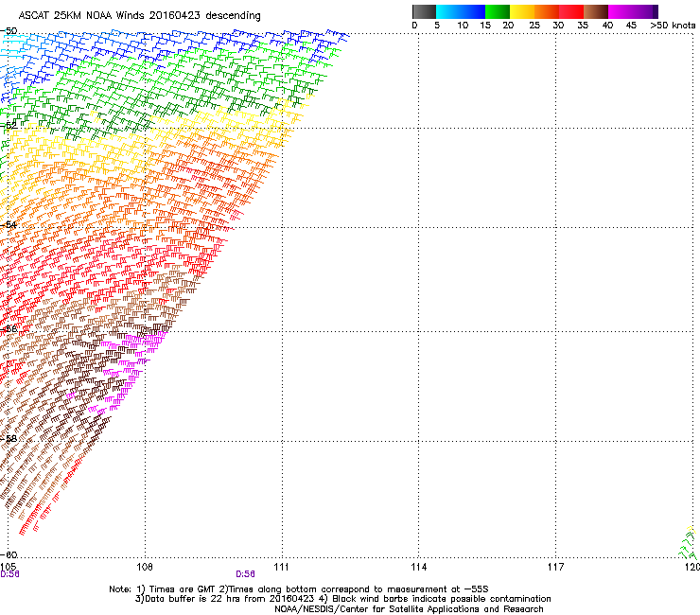Select the blue 10-15 knots legend segment
The height and width of the screenshot is (615, 700).
point(473,11)
